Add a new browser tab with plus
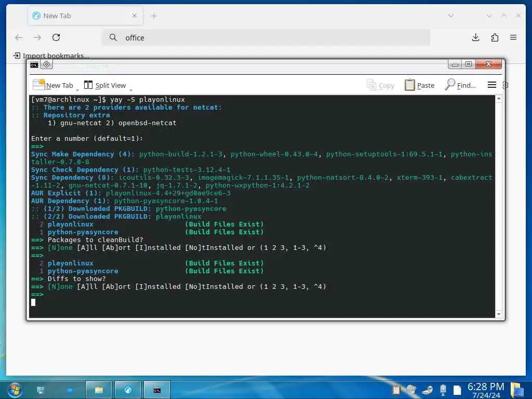Viewport: 532px width, 399px height. pos(154,16)
